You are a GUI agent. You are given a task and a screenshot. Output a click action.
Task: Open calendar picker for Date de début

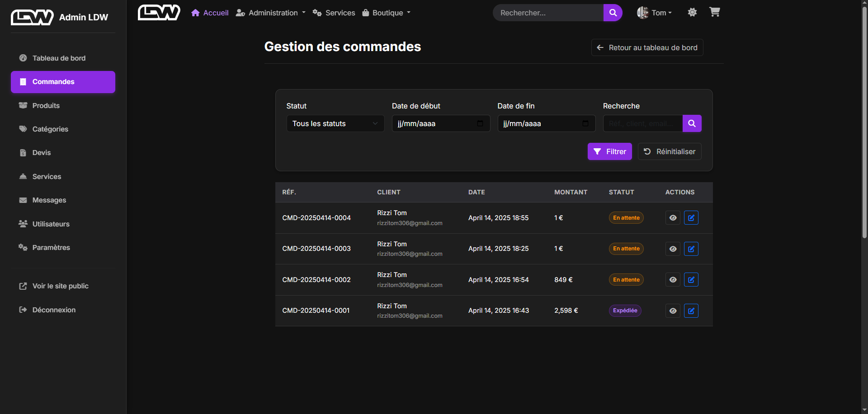(x=480, y=123)
